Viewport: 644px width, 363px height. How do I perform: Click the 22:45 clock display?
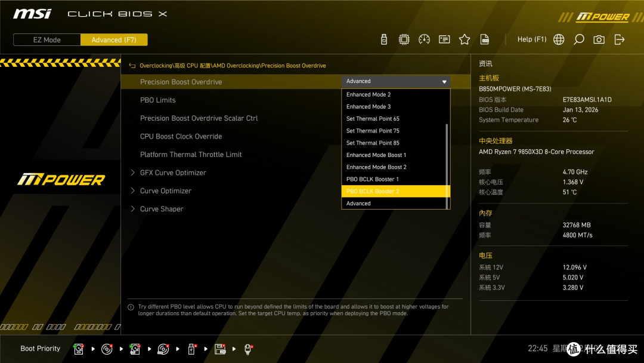coord(538,349)
